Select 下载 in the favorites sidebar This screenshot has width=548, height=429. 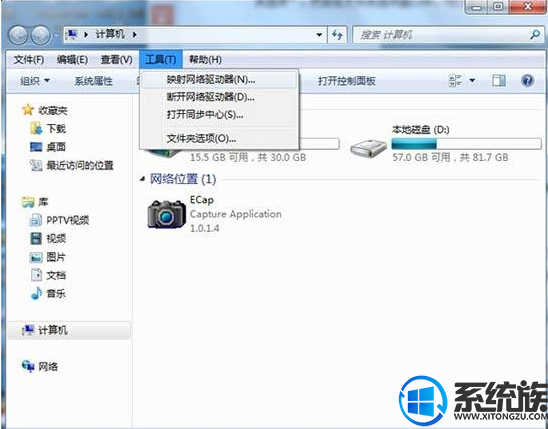(x=48, y=129)
